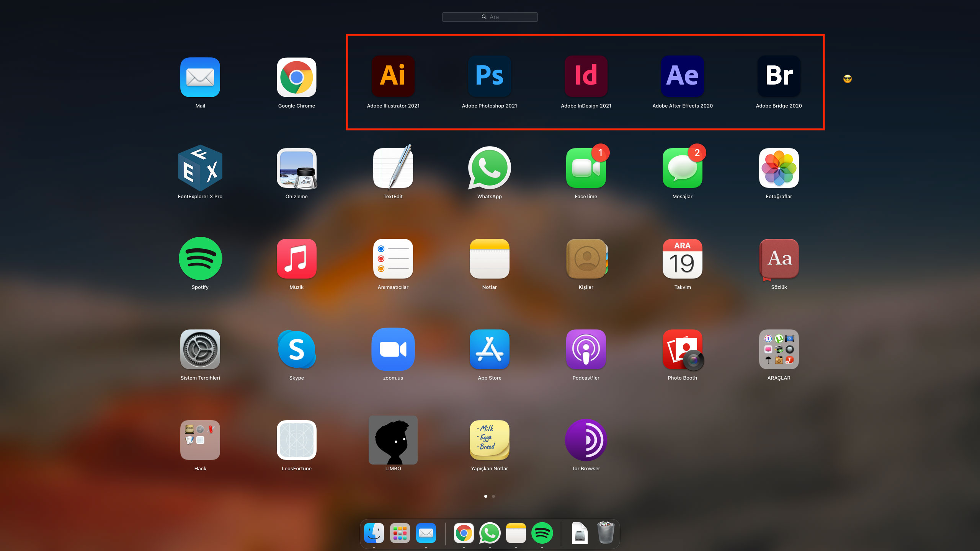Open FontExplorer X Pro
The image size is (980, 551).
200,168
